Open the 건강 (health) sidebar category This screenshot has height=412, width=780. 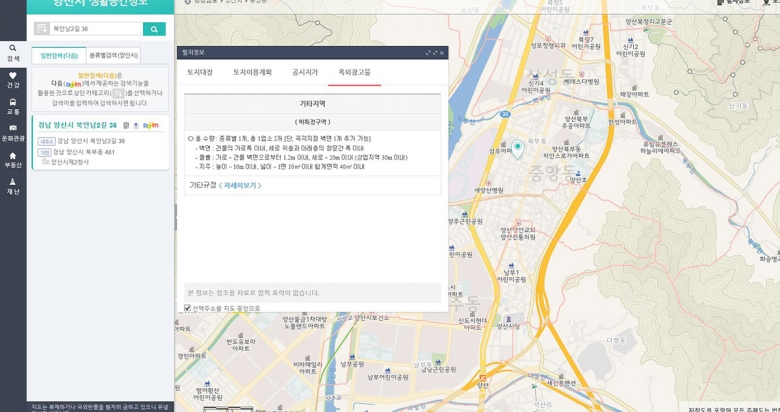13,80
